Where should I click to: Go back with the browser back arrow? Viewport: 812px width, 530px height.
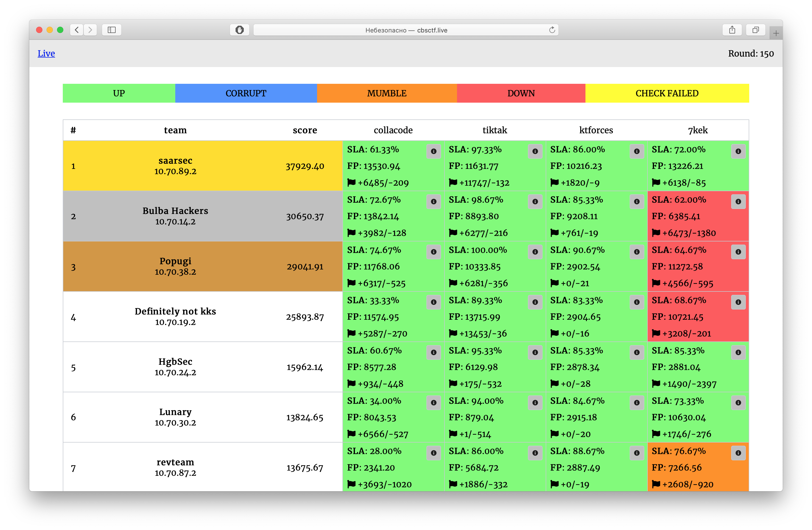pyautogui.click(x=77, y=30)
